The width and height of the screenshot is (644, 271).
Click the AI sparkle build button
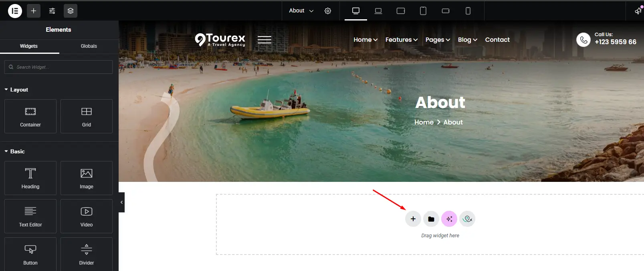pyautogui.click(x=449, y=219)
